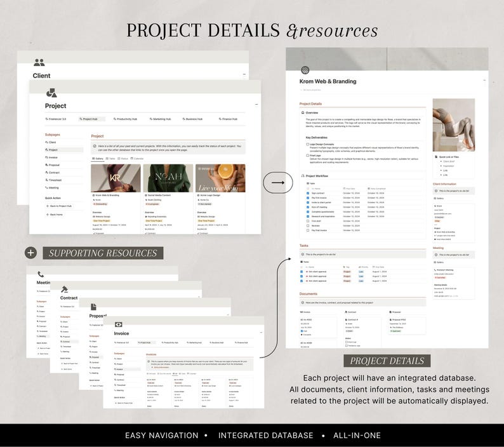Click the striped circle icon on Krom page
Screen dimensions: 504x447
pos(305,70)
